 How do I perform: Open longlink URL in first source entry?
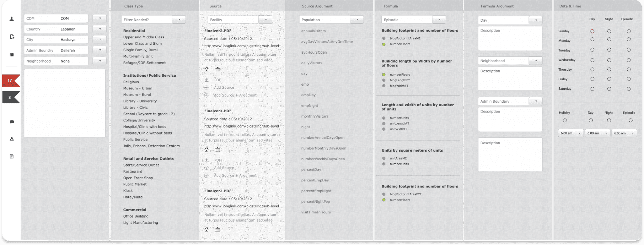click(242, 46)
